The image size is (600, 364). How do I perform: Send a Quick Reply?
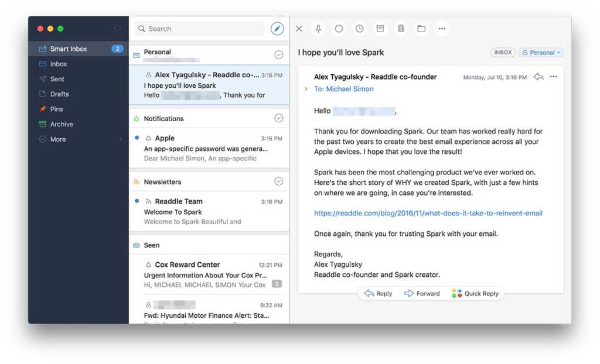point(475,293)
